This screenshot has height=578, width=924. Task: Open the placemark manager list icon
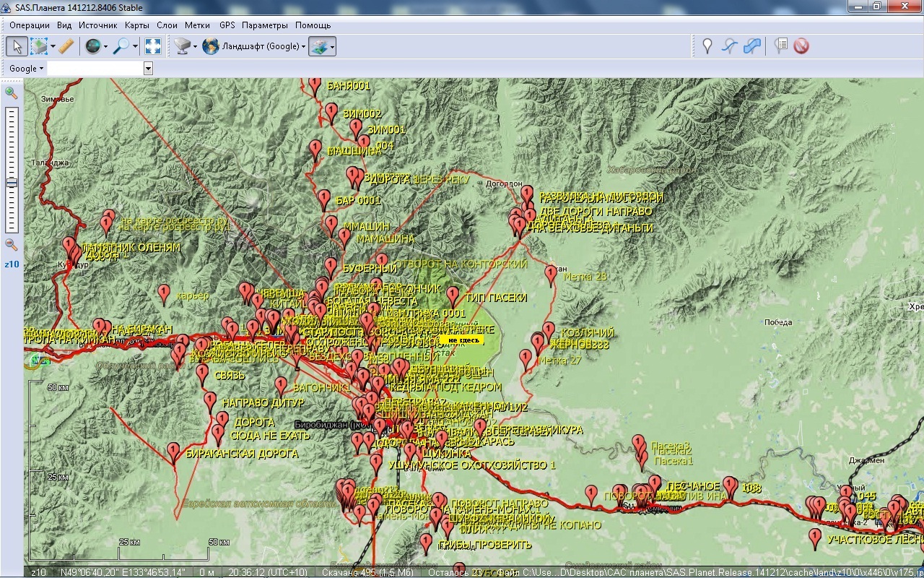coord(780,46)
